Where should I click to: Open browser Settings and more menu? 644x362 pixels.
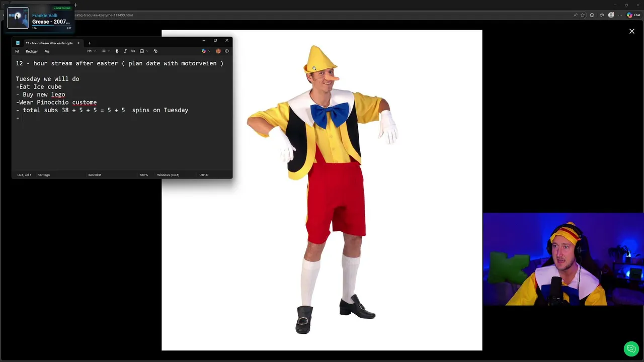(620, 15)
